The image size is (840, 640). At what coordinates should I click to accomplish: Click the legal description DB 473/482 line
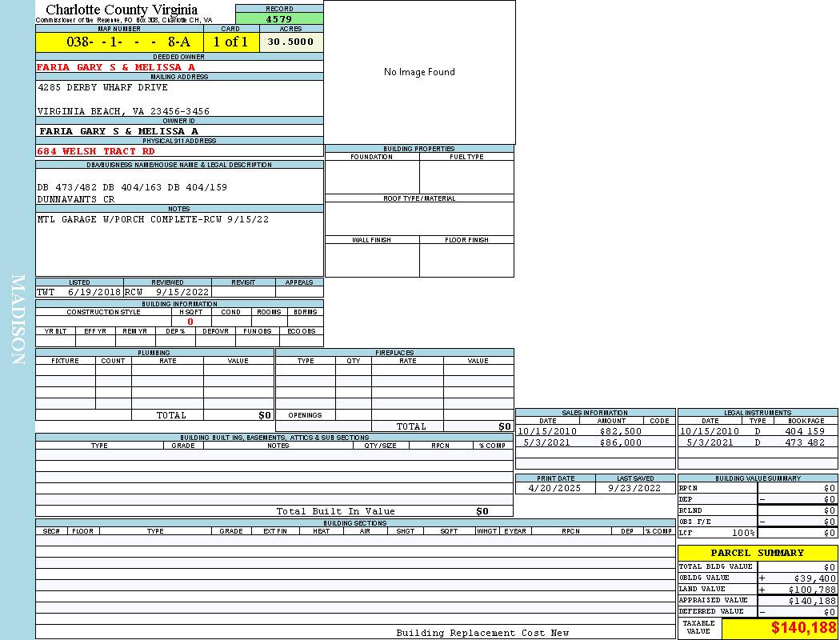pyautogui.click(x=132, y=187)
